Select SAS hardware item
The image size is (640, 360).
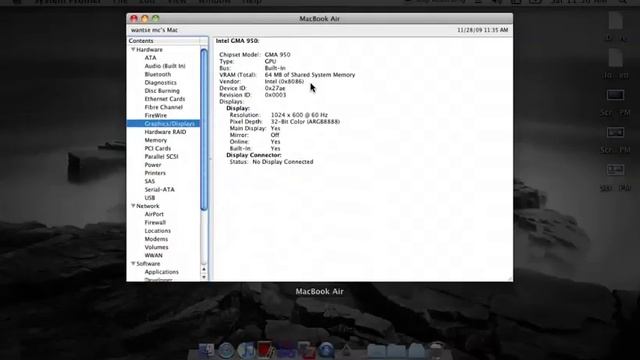[x=149, y=181]
